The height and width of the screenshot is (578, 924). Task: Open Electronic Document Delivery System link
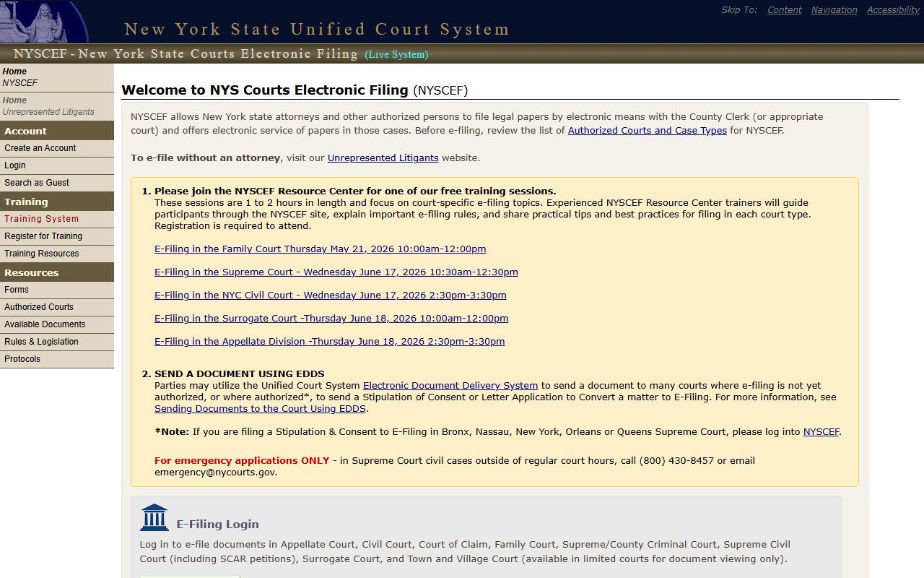point(450,386)
